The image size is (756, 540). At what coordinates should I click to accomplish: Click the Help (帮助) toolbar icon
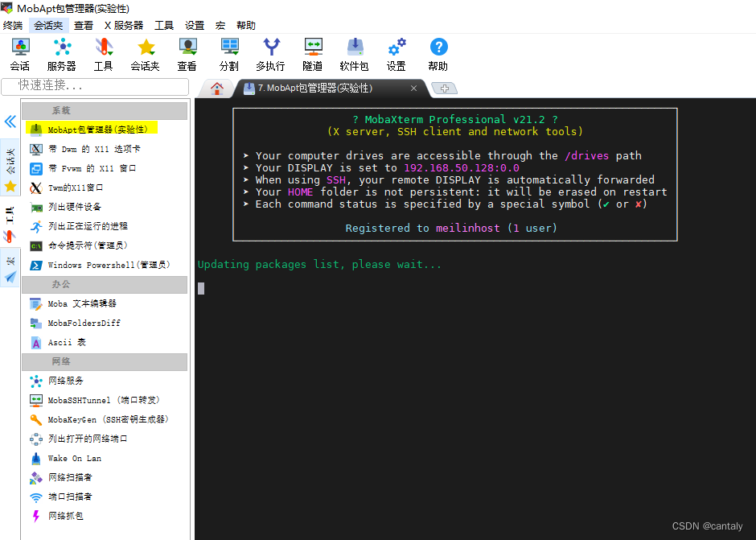point(438,54)
